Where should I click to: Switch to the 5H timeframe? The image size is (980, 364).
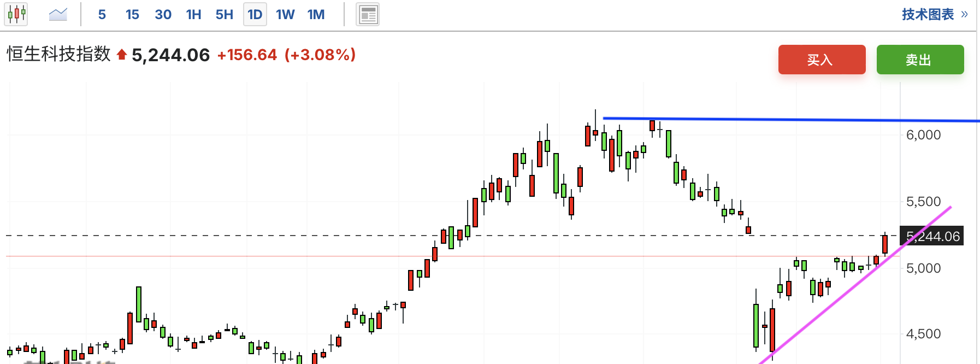click(x=224, y=14)
